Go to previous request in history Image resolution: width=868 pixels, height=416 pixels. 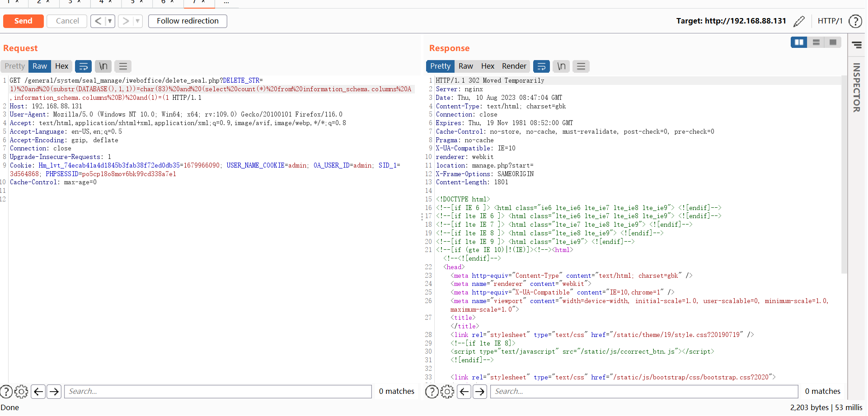pyautogui.click(x=98, y=21)
